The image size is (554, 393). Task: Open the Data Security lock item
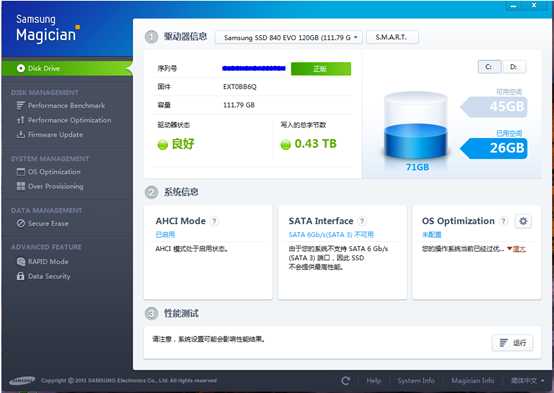point(43,276)
